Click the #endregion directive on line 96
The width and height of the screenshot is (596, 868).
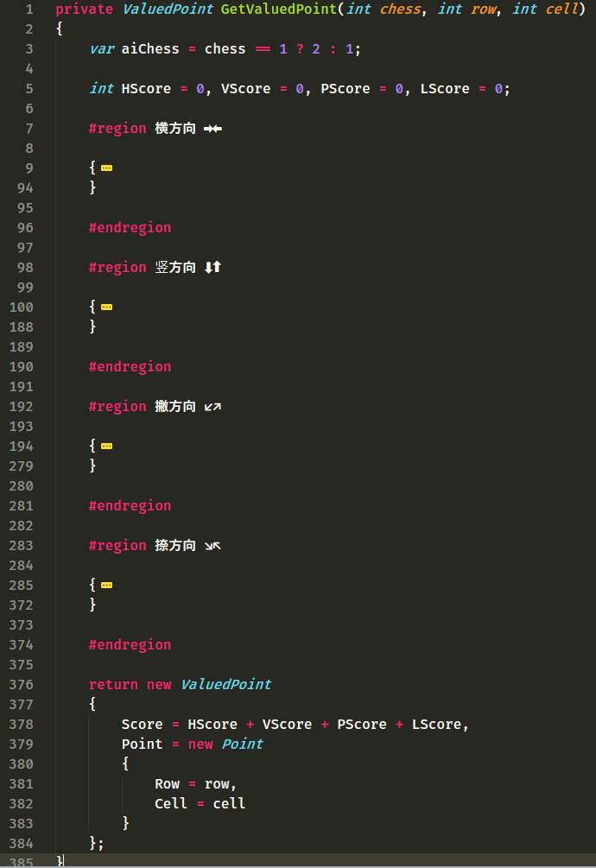130,228
